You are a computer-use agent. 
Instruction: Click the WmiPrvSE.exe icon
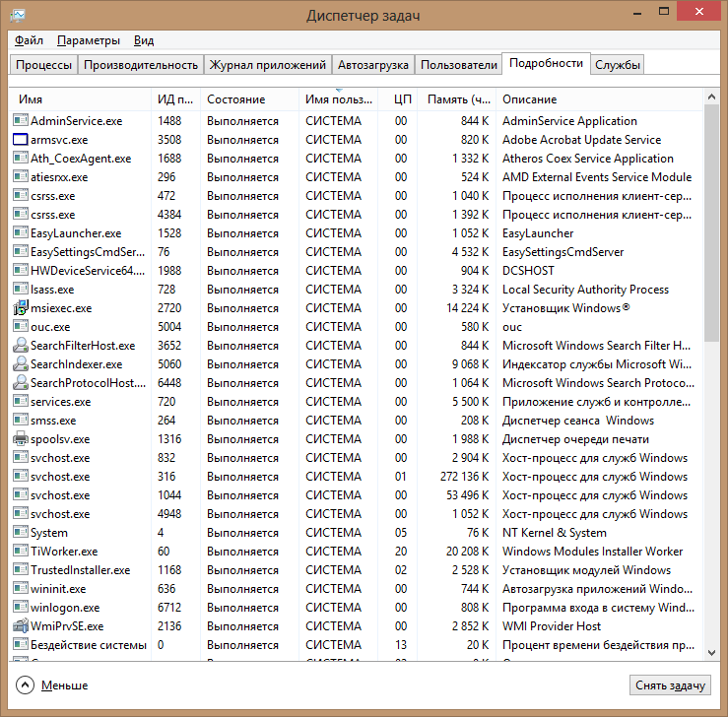click(21, 625)
